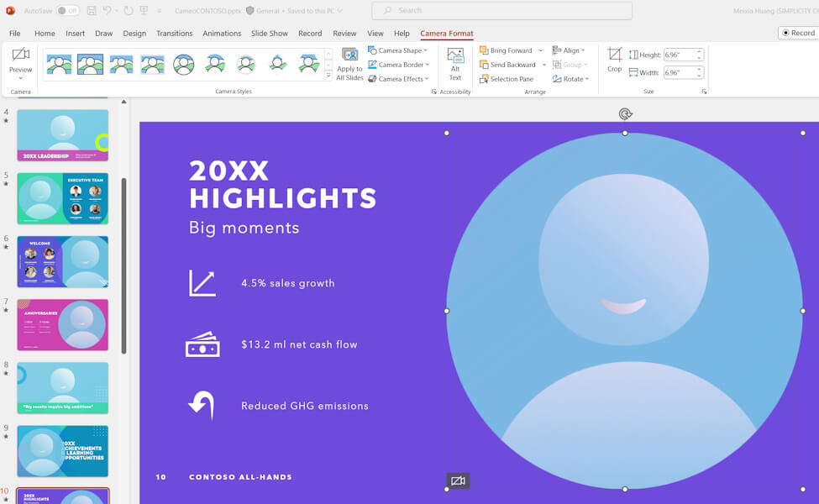This screenshot has width=819, height=504.
Task: Click the Undo icon
Action: 107,9
